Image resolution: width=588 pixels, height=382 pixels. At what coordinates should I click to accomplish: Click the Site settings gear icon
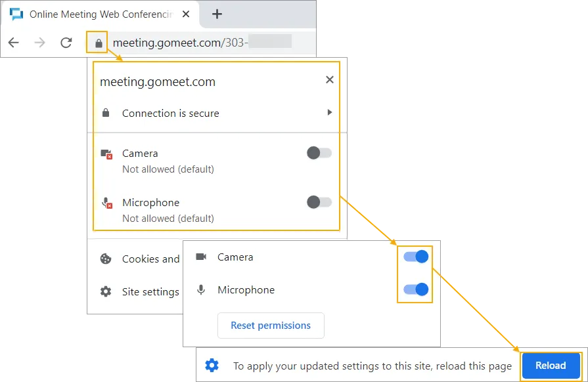pyautogui.click(x=106, y=291)
